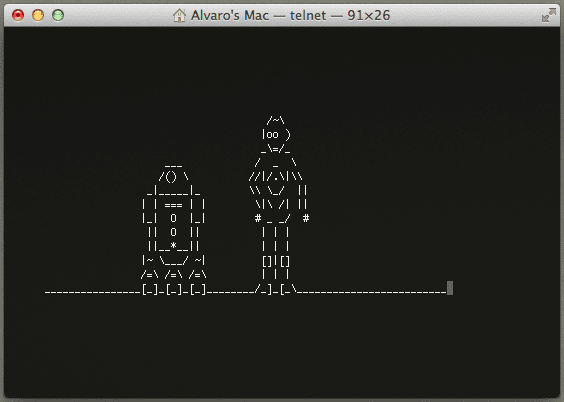This screenshot has height=402, width=564.
Task: Minimize the window using the yellow button
Action: tap(38, 15)
